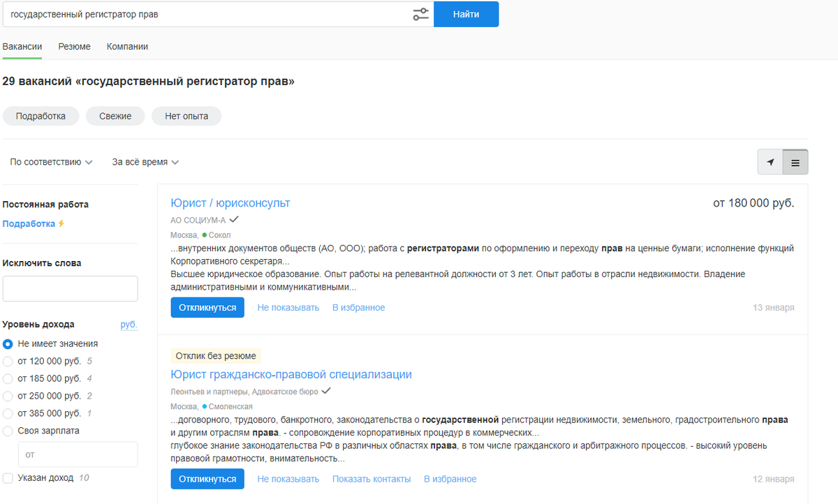This screenshot has width=838, height=504.
Task: Click 'Исключить слова' input field
Action: pyautogui.click(x=70, y=288)
